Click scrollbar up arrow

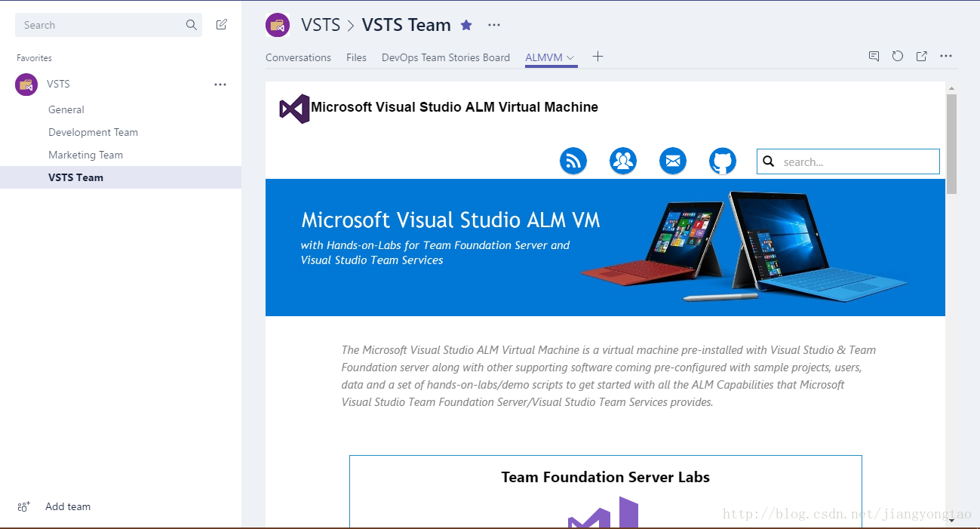pyautogui.click(x=951, y=88)
